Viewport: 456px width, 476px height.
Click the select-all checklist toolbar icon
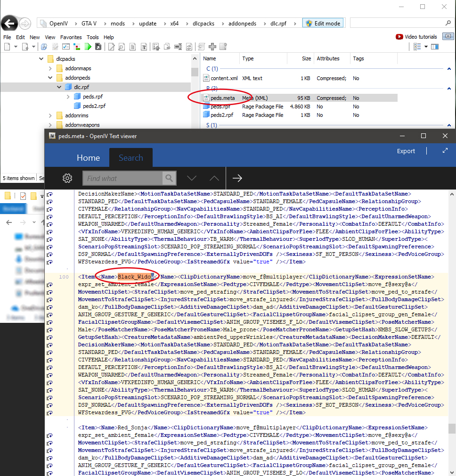tap(65, 47)
